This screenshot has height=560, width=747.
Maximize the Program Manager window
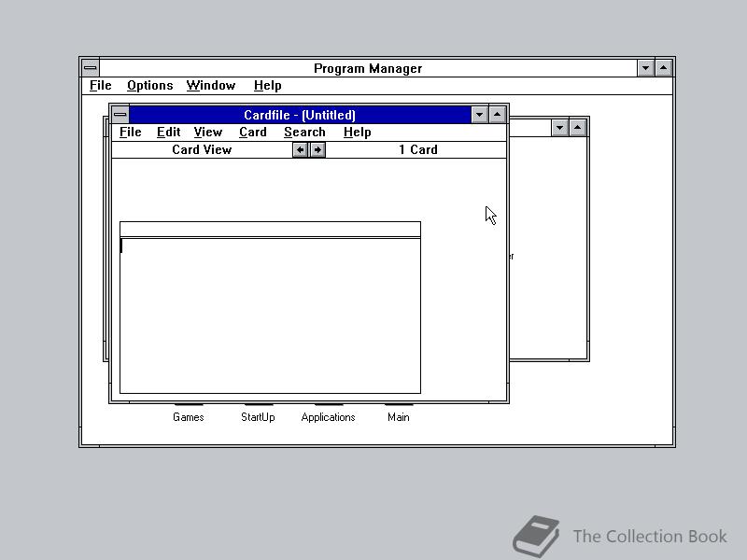pos(664,68)
